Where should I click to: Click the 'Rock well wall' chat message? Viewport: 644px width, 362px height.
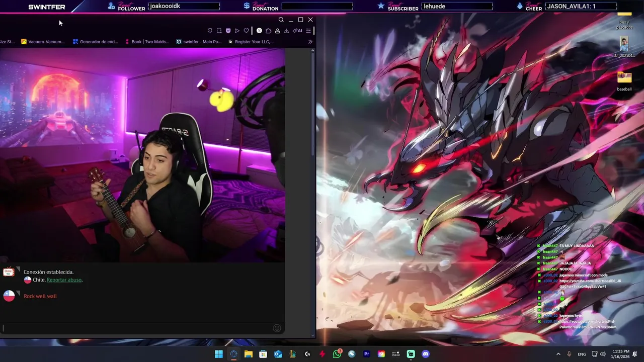pyautogui.click(x=40, y=296)
